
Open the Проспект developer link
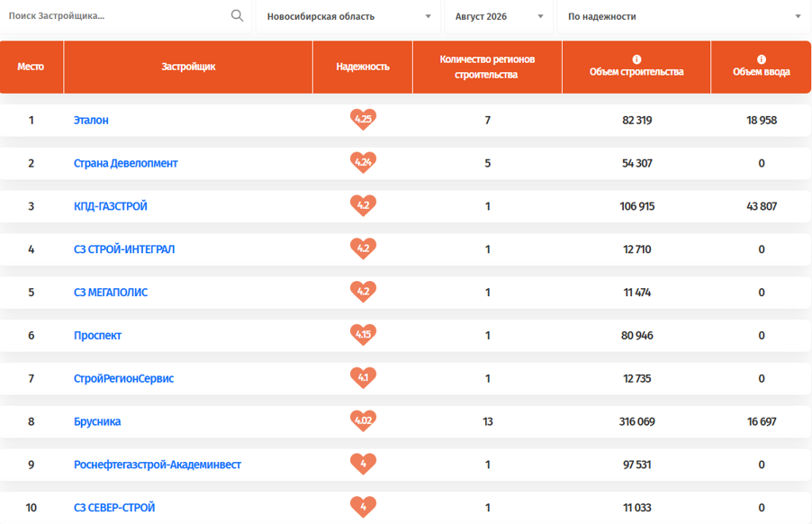[97, 335]
